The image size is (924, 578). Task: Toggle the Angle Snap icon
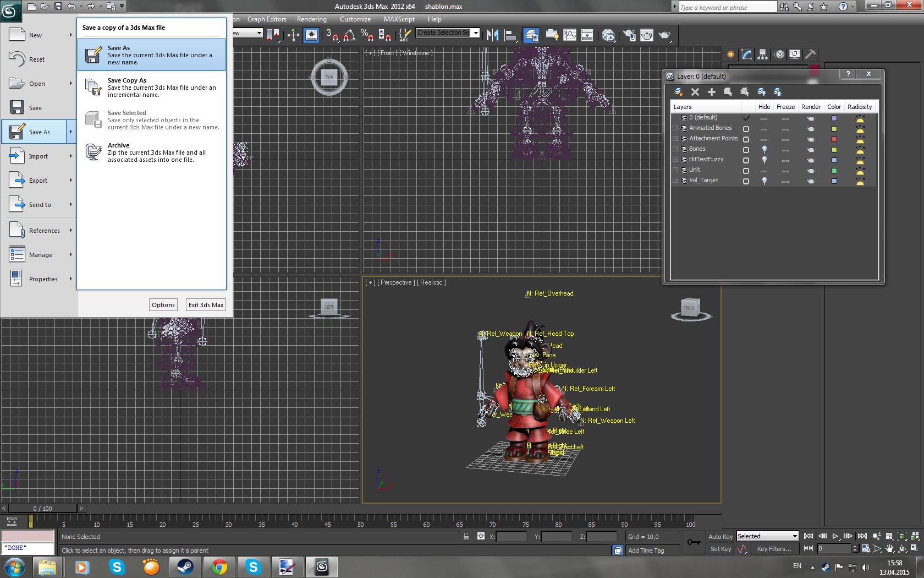tap(349, 35)
